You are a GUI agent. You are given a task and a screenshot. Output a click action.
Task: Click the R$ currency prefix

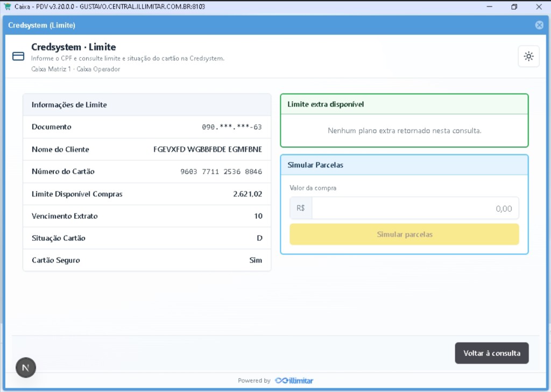[x=301, y=208]
